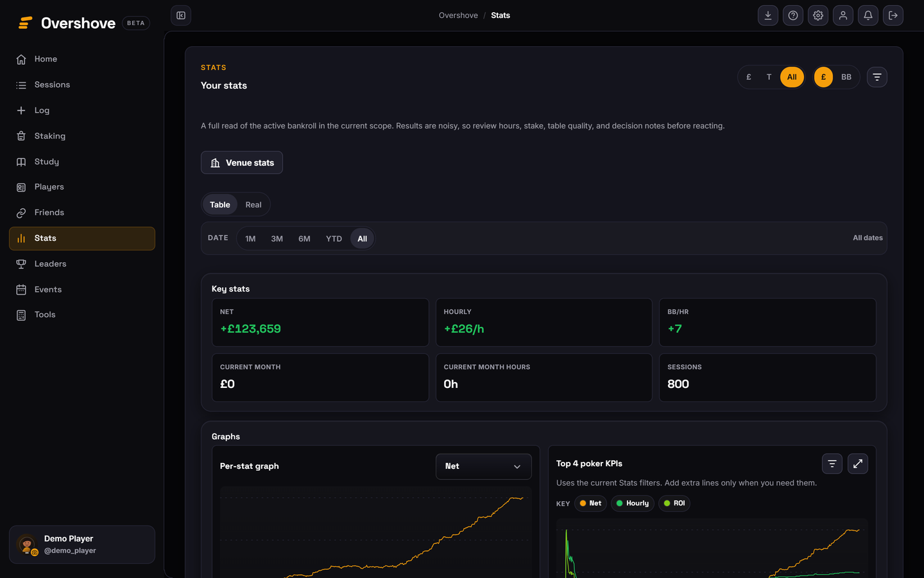Image resolution: width=924 pixels, height=578 pixels.
Task: Select the T tournament type toggle
Action: coord(769,77)
